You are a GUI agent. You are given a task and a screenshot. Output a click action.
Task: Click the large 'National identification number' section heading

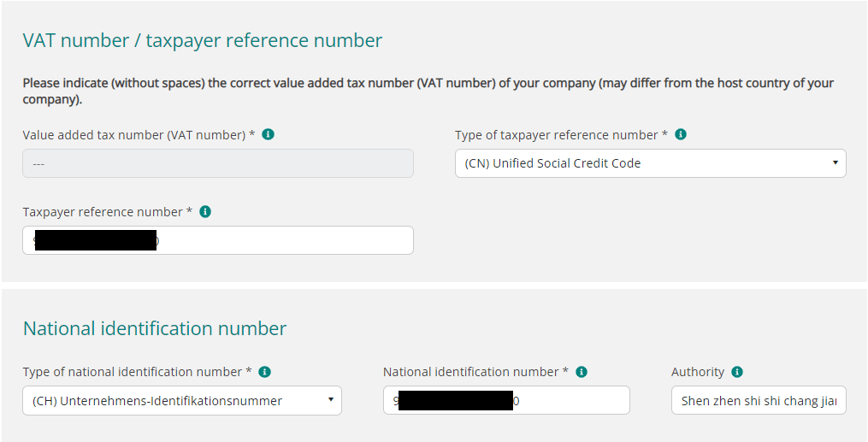(x=155, y=328)
